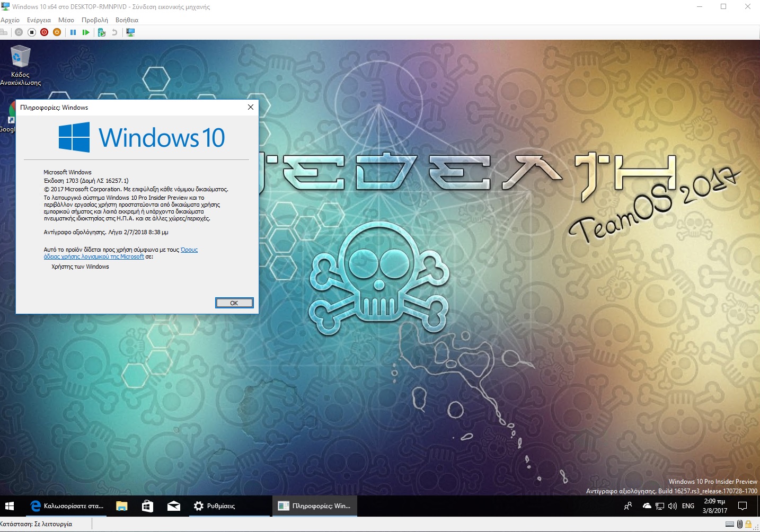Click the Enhanced Session monitor icon
The image size is (760, 532).
[x=130, y=32]
